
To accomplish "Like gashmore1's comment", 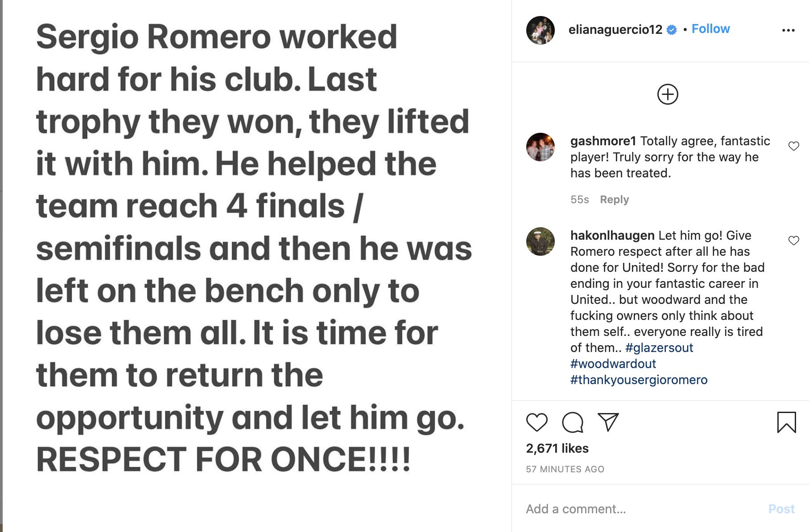I will tap(793, 146).
